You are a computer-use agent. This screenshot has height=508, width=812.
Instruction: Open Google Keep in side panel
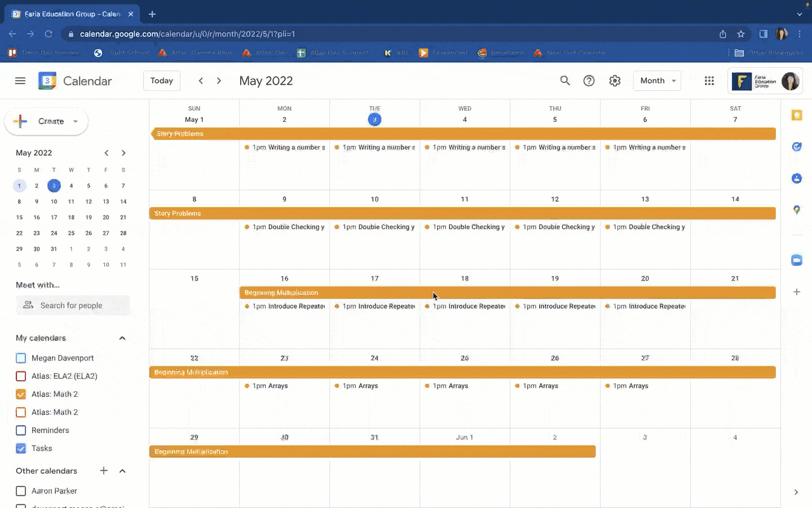point(796,115)
